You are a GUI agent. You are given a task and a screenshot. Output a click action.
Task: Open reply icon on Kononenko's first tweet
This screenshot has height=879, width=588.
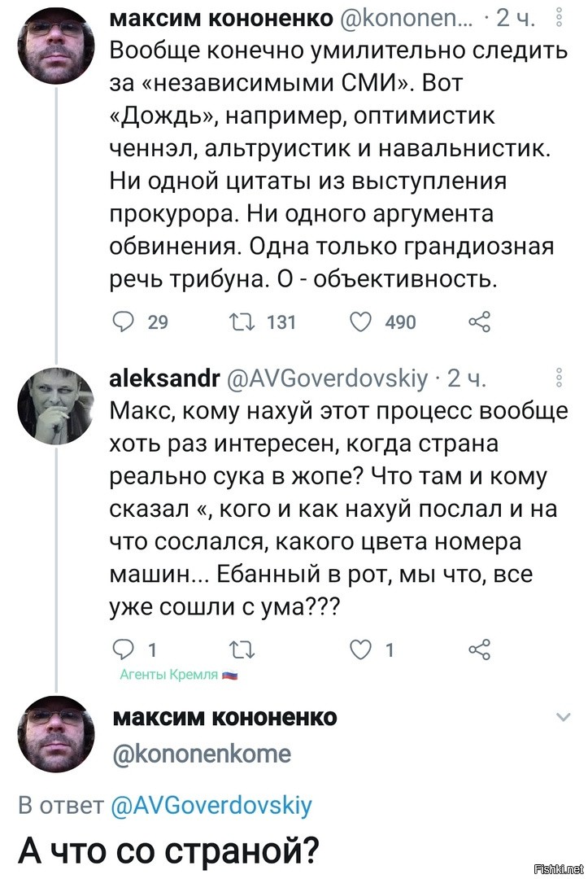[124, 321]
